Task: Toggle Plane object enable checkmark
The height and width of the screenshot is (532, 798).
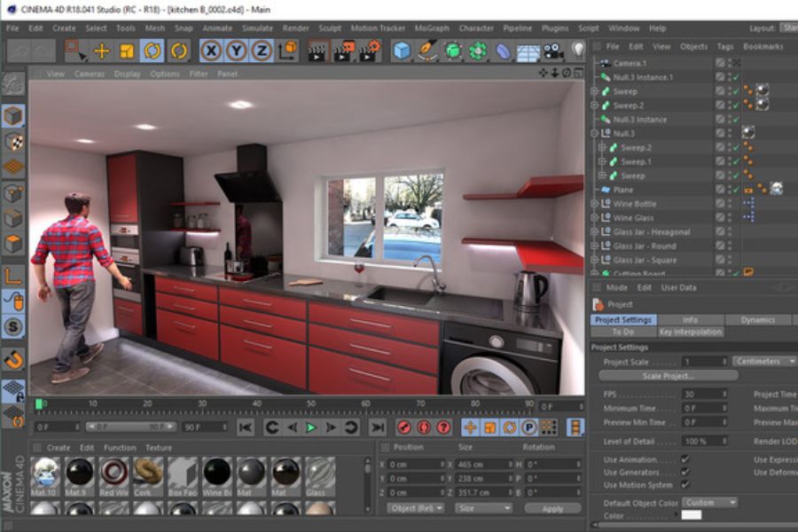Action: point(736,190)
